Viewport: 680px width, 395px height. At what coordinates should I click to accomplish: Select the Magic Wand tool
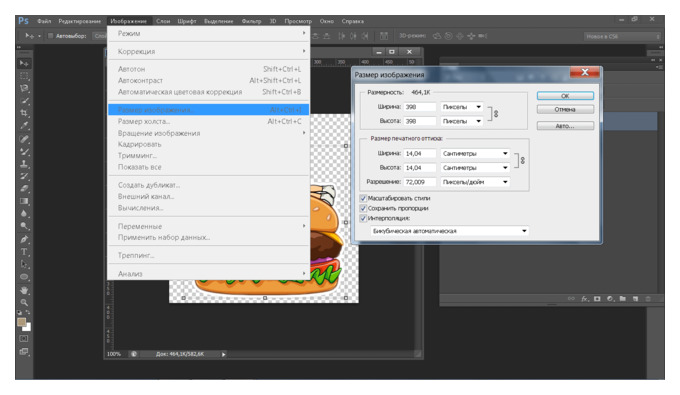click(24, 101)
